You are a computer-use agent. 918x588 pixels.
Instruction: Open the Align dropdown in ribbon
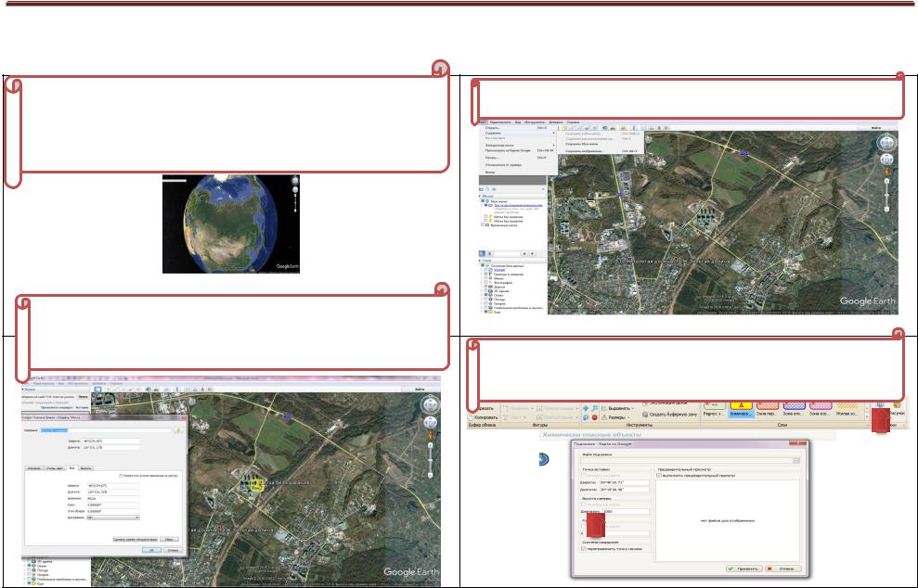618,408
